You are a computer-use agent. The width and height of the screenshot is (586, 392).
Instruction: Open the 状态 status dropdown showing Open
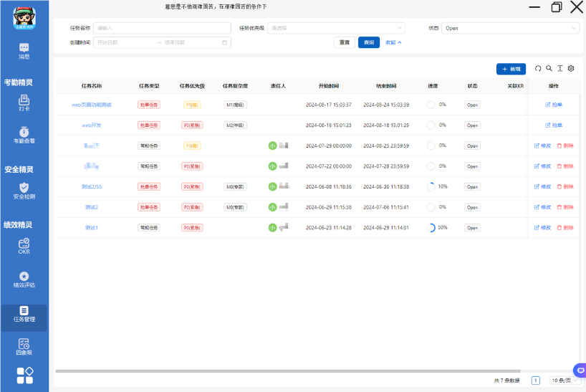click(x=510, y=28)
